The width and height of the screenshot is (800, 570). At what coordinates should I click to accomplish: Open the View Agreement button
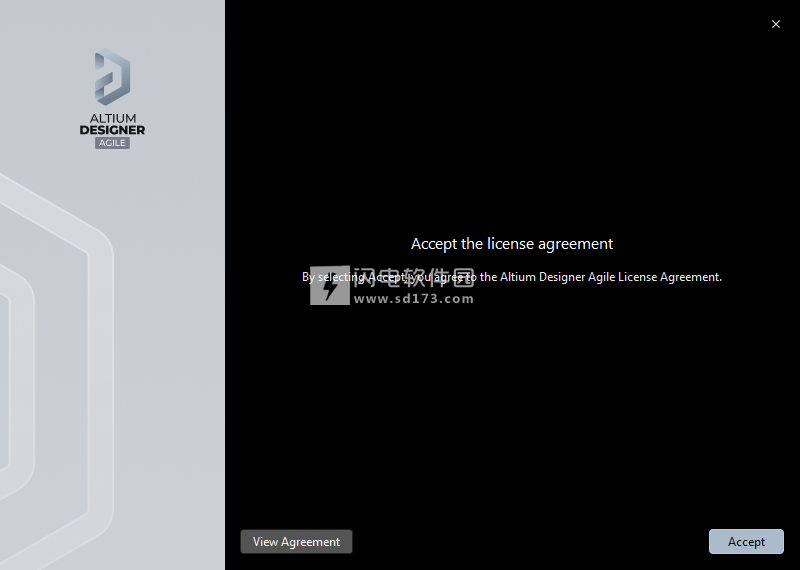pos(296,542)
